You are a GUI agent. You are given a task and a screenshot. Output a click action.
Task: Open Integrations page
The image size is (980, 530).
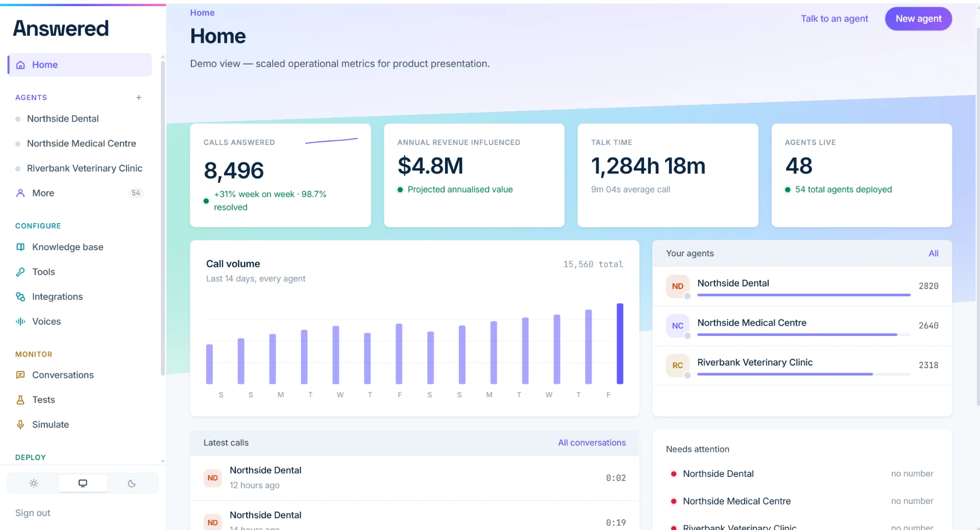click(80, 297)
